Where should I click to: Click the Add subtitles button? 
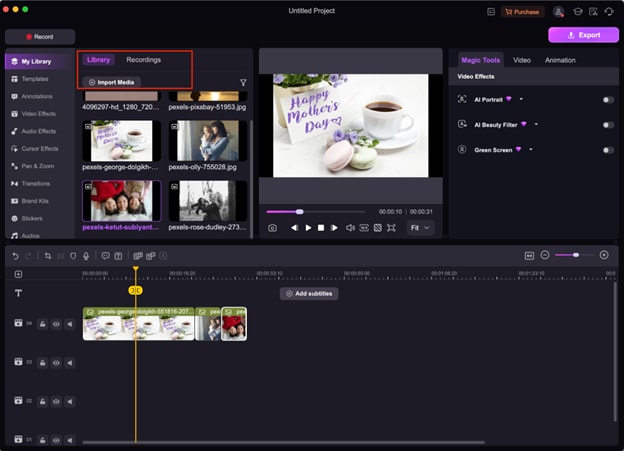click(x=309, y=294)
